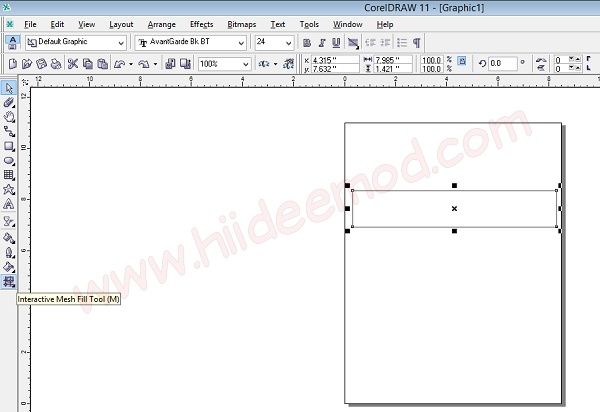Click the text style icon left of Default Graphic
The height and width of the screenshot is (412, 600).
tap(13, 42)
